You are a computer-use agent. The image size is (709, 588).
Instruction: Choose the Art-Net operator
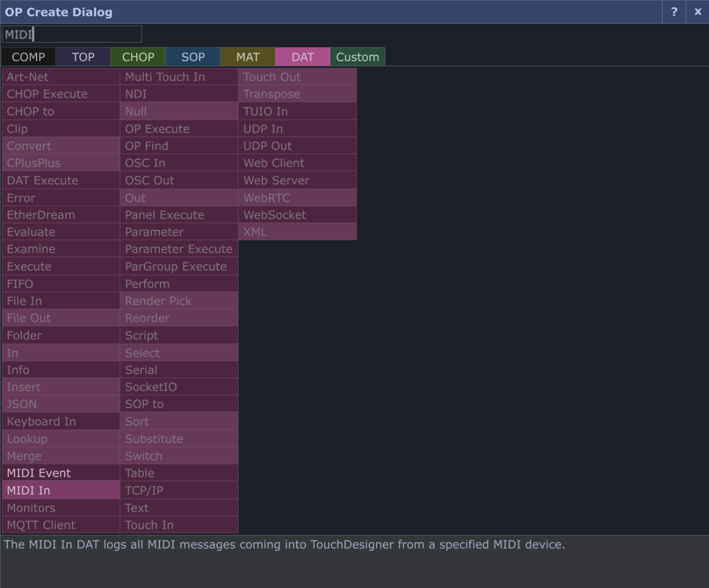click(x=61, y=77)
